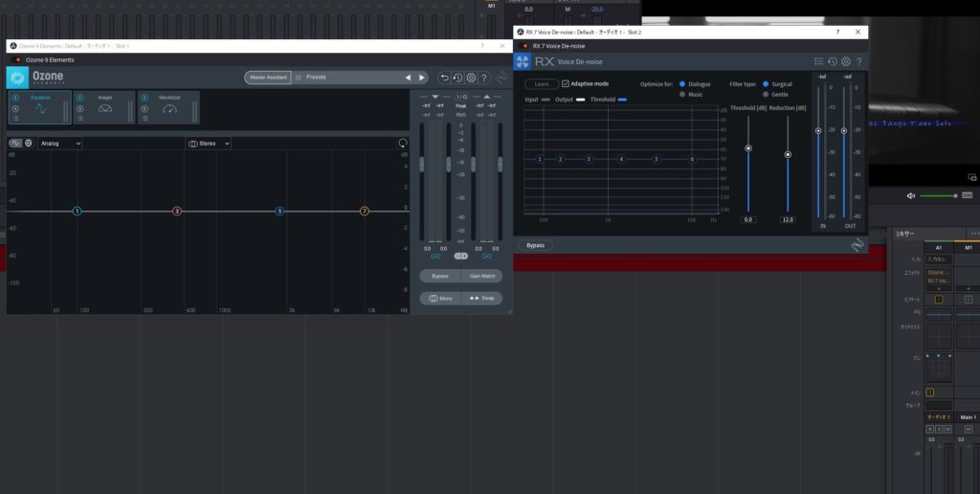This screenshot has width=980, height=494.
Task: Select Gentle filter type
Action: [766, 95]
